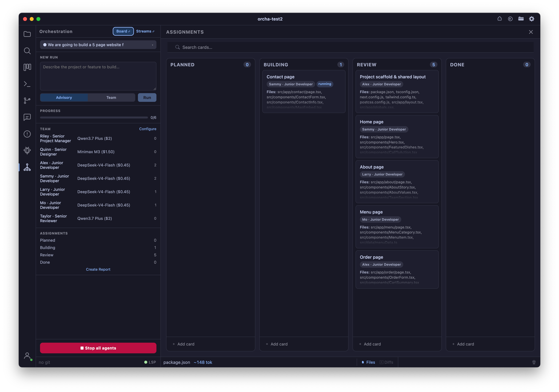
Task: Open the Home page card
Action: pyautogui.click(x=397, y=136)
